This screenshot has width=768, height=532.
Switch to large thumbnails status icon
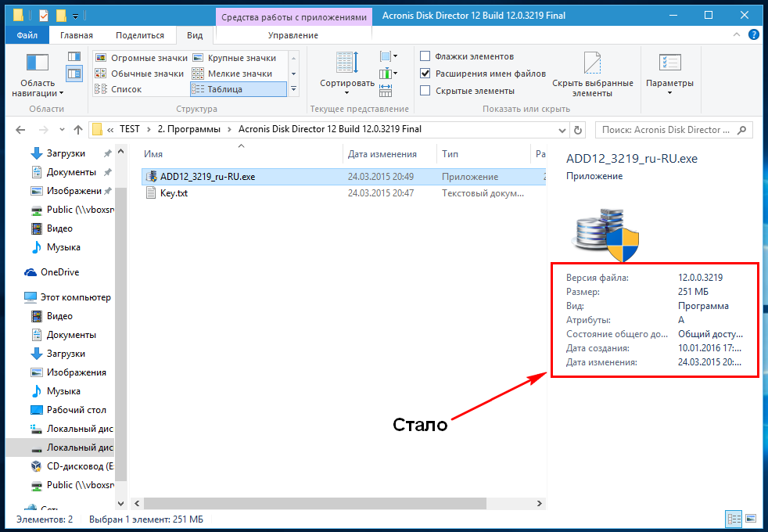click(x=750, y=519)
